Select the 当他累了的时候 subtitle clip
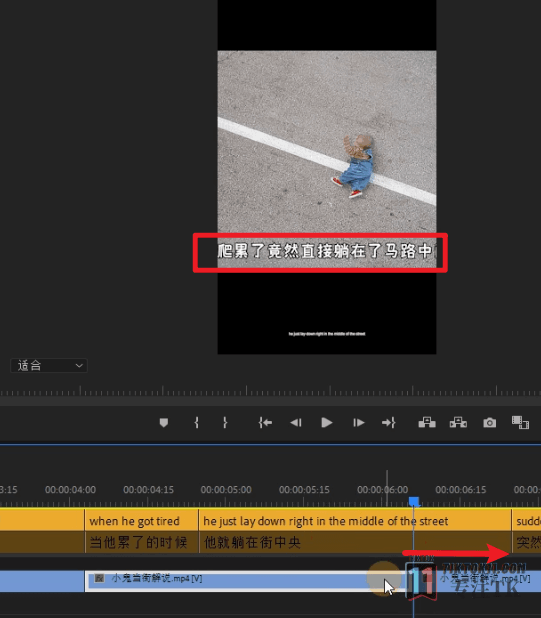 (141, 543)
